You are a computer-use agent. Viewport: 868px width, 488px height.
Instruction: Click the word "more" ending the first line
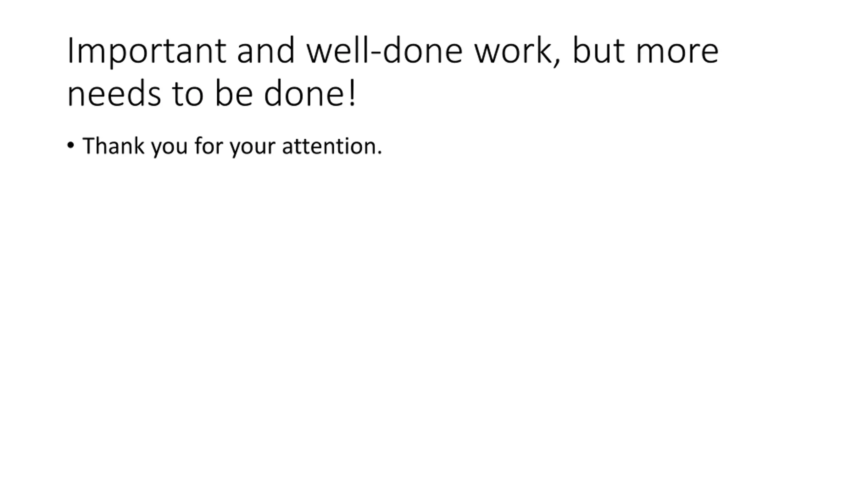point(677,54)
